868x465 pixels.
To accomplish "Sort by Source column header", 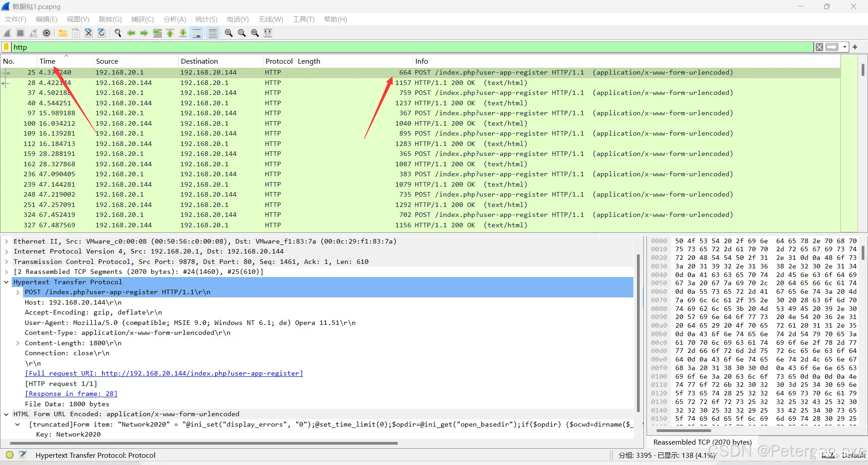I will click(136, 61).
